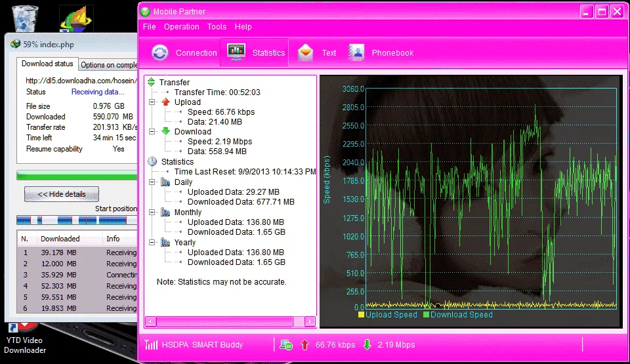Screen dimensions: 630x364
Task: Select Download Data: 558.94 MB row
Action: pyautogui.click(x=217, y=152)
